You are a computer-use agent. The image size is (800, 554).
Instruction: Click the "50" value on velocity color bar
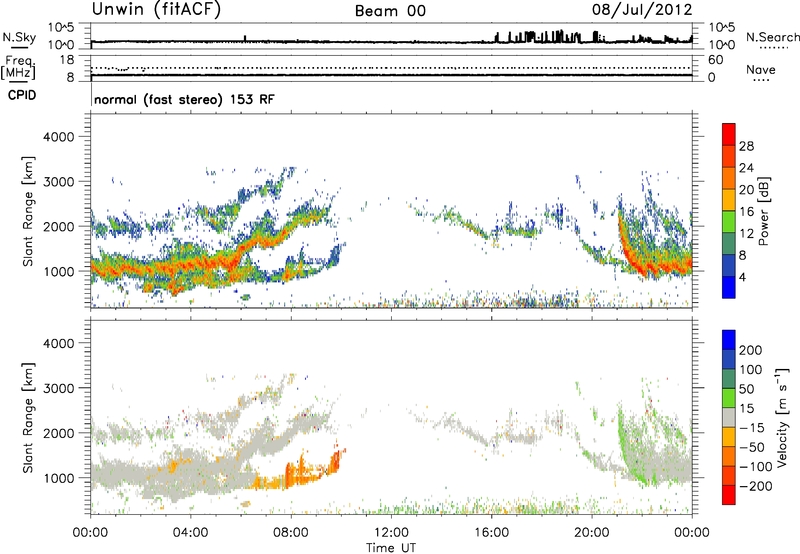746,389
